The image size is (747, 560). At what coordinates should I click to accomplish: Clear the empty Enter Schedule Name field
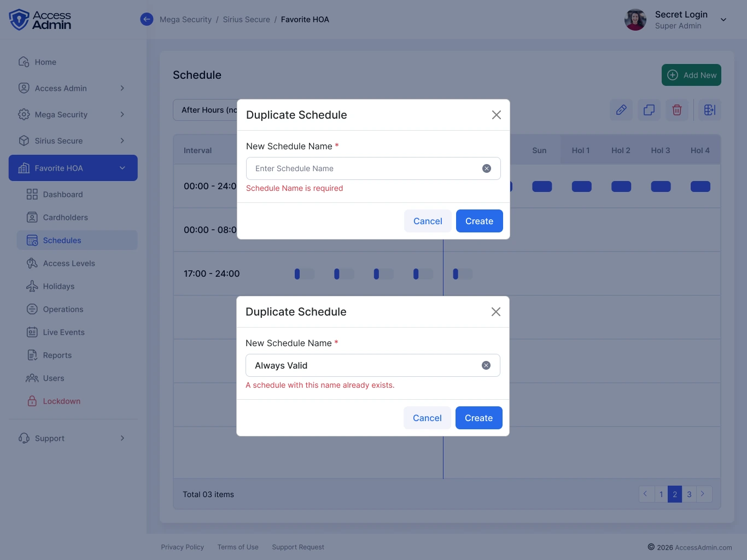(x=487, y=168)
